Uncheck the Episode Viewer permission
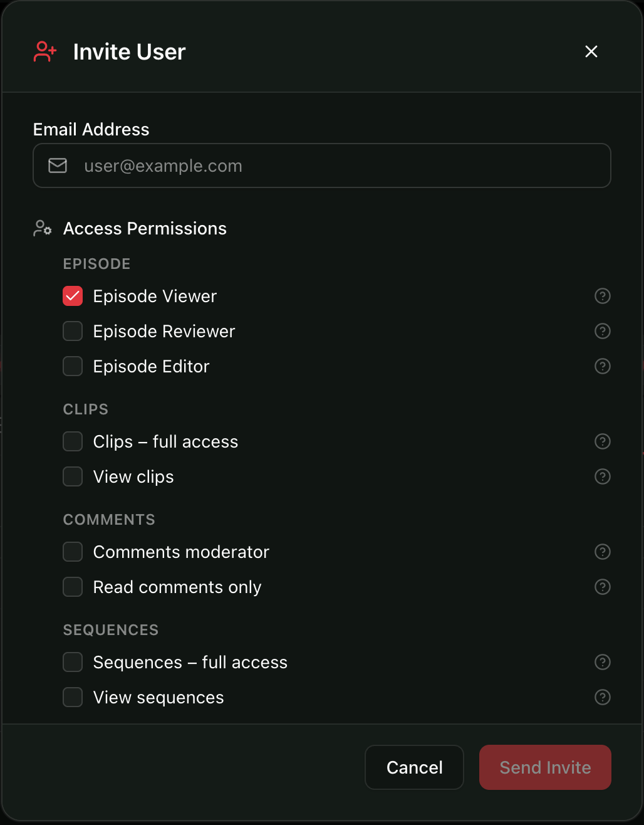644x825 pixels. point(73,296)
